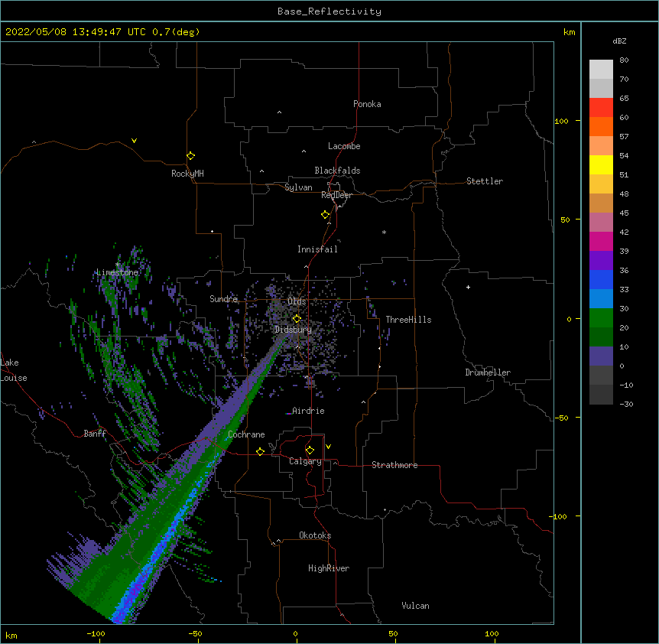Select the Lake Louise label
The height and width of the screenshot is (644, 659).
14,370
